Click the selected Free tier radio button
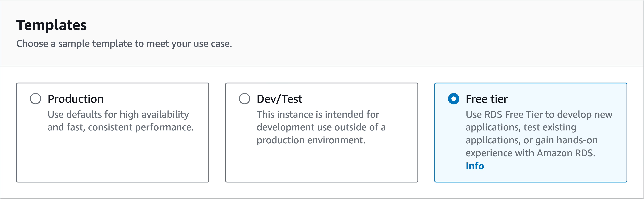Screen dimensions: 644x199 click(x=453, y=99)
